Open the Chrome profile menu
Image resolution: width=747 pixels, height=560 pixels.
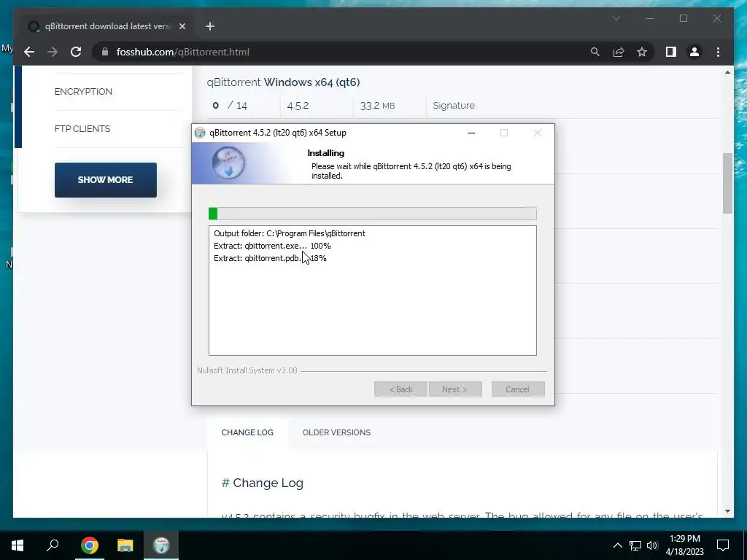click(694, 52)
